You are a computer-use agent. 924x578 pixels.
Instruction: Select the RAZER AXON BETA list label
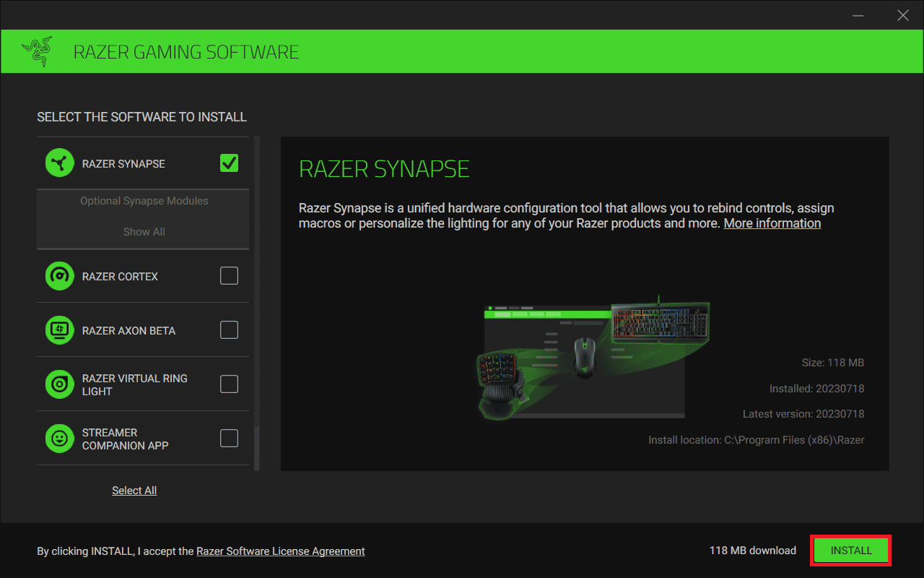[128, 330]
